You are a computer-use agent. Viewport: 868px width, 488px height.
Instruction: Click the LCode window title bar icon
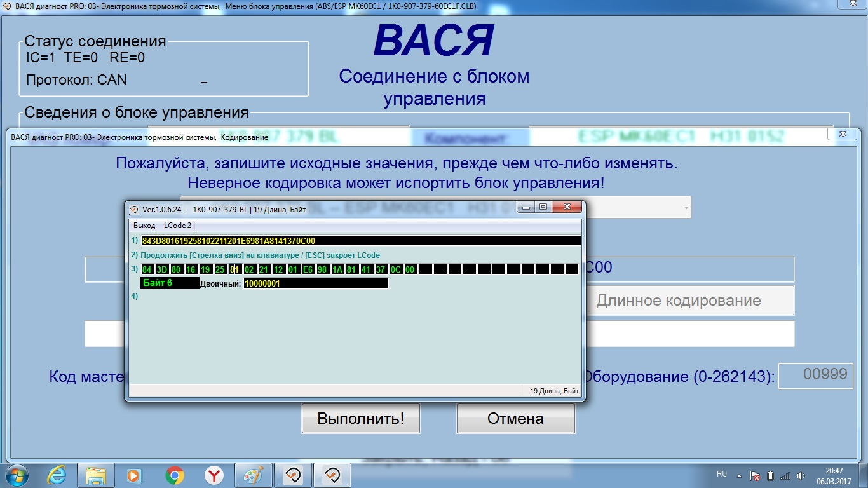click(134, 209)
